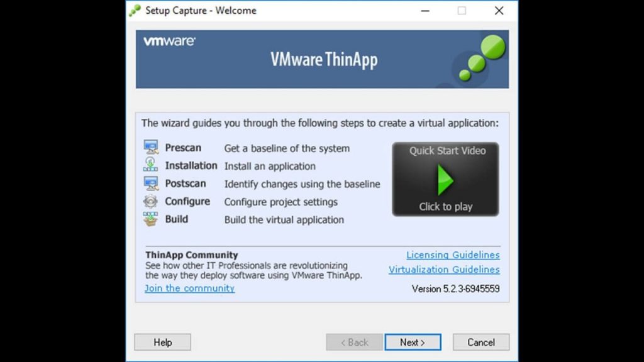Click the Version 5.2.3-6945559 text
Viewport: 644px width, 362px height.
[x=455, y=289]
